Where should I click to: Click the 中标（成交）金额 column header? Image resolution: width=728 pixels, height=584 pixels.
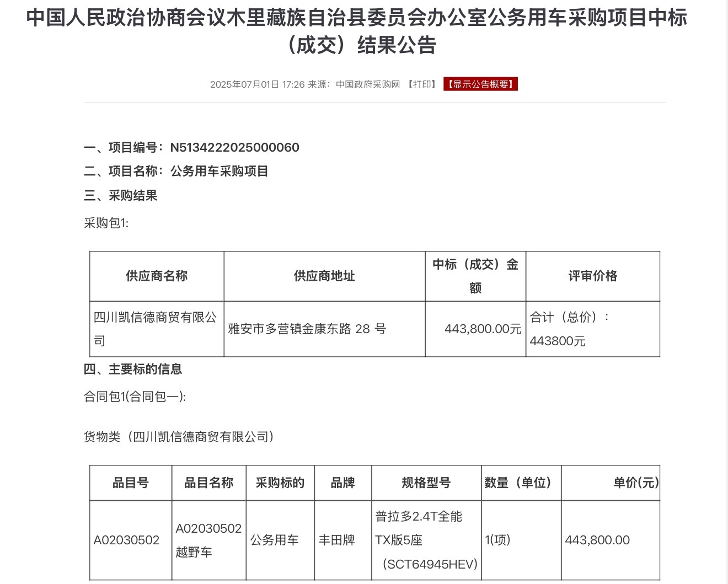pos(475,276)
